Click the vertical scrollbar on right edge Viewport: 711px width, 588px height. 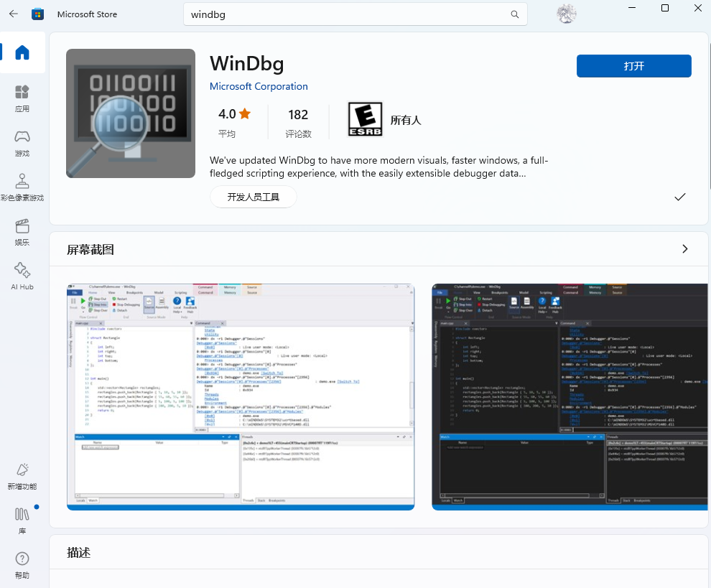coord(709,116)
